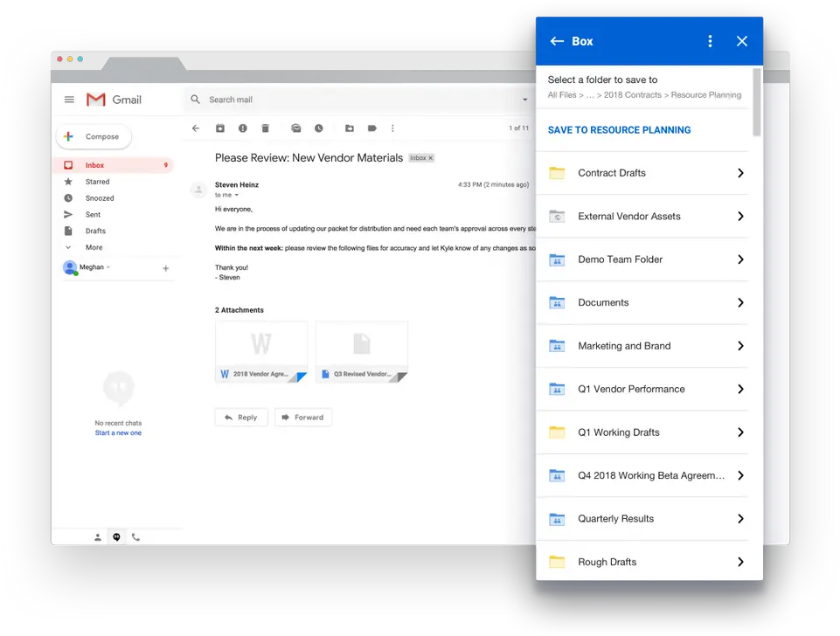Select Marketing and Brand folder icon
Viewport: 840px width, 636px height.
[557, 346]
